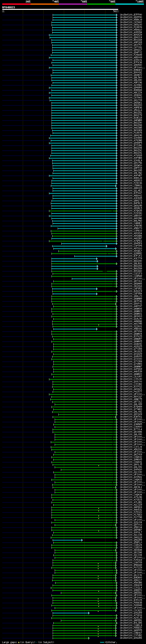The image size is (146, 644).
Task: Select the UniRef100_B9SKZ9 label
Action: click(x=131, y=35)
